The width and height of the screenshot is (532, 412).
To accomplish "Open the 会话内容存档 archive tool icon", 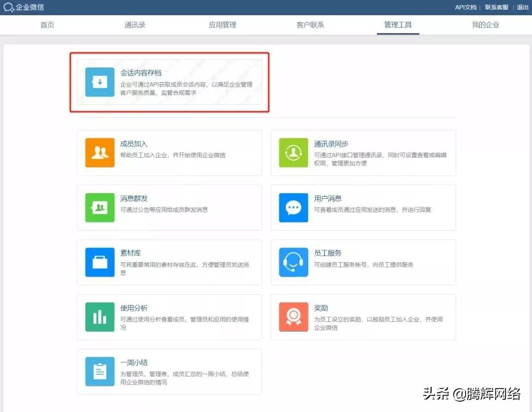I will (x=100, y=82).
